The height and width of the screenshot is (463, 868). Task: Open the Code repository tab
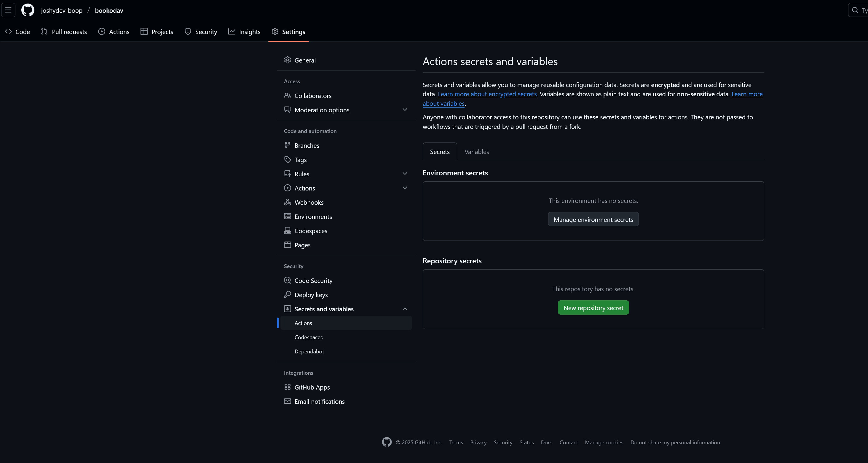click(x=17, y=32)
